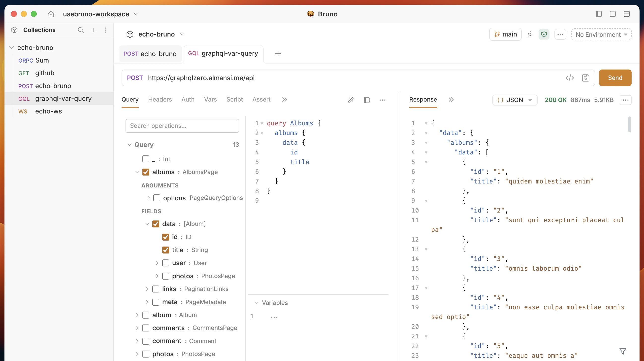This screenshot has width=644, height=361.
Task: Filter the response with the funnel icon
Action: [x=622, y=351]
